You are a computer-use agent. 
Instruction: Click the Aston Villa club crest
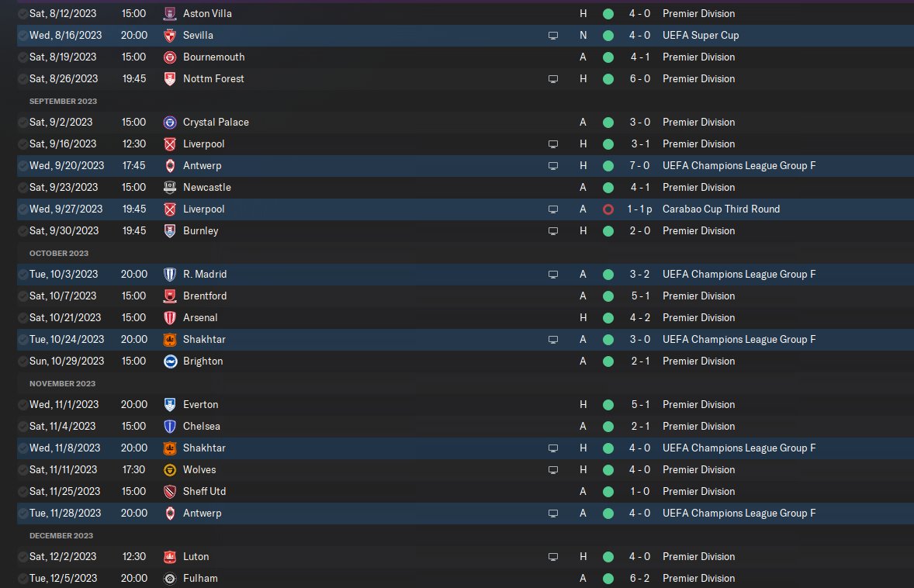(170, 13)
